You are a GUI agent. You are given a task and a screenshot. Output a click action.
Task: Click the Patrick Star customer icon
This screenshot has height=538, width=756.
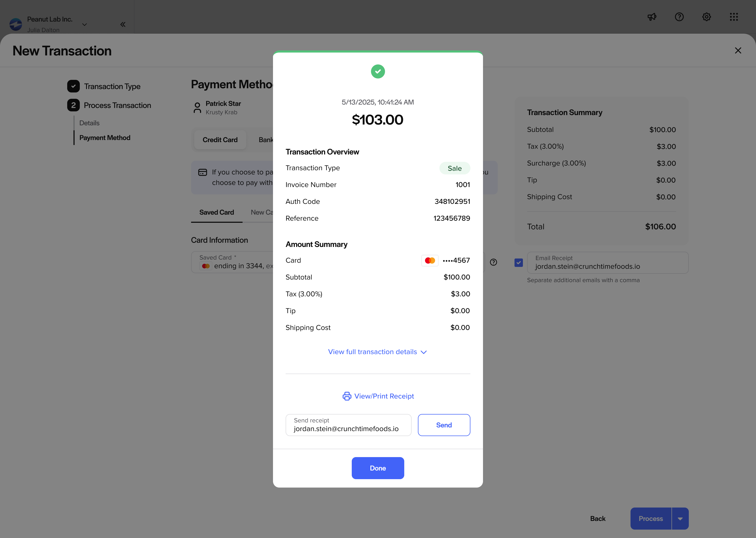197,108
